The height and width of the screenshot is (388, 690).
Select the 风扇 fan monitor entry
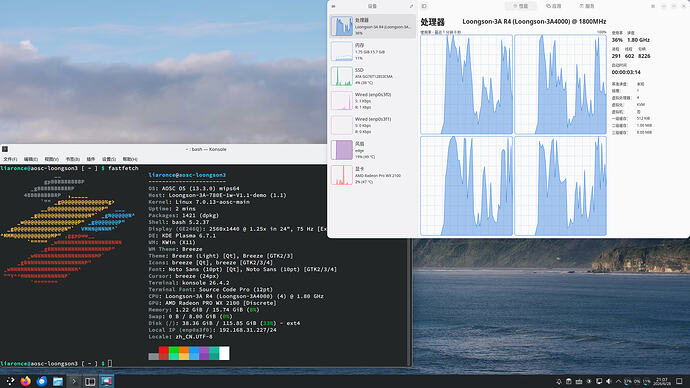[x=372, y=150]
